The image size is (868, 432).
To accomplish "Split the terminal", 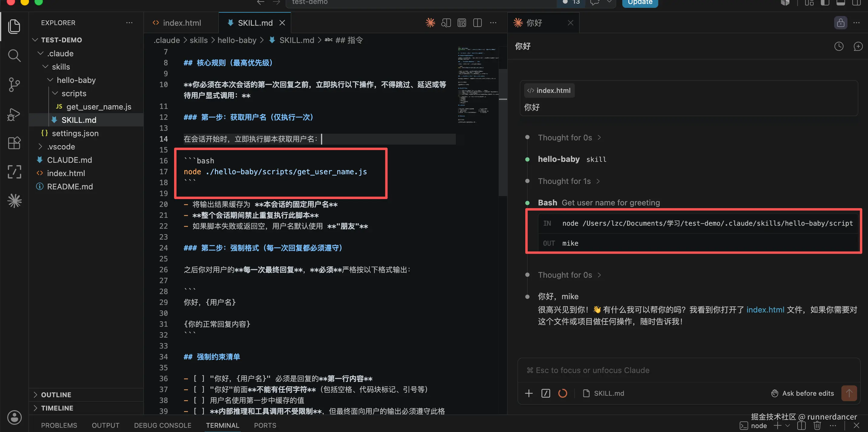I will click(802, 425).
